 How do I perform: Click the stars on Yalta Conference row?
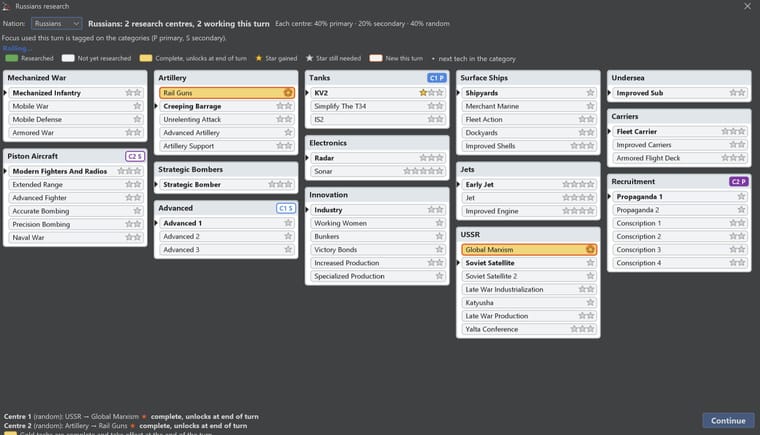click(582, 329)
